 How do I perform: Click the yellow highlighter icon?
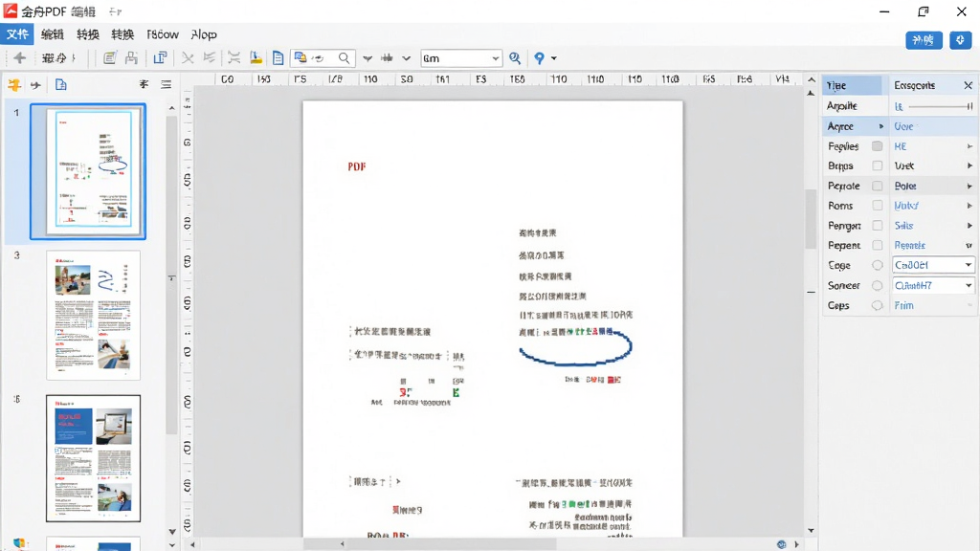256,58
